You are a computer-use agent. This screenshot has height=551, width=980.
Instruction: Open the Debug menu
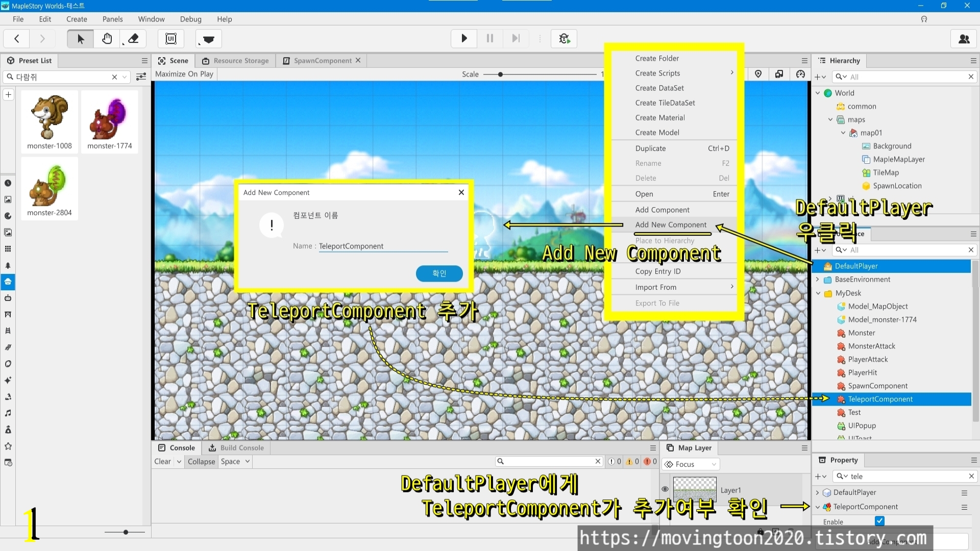point(190,19)
